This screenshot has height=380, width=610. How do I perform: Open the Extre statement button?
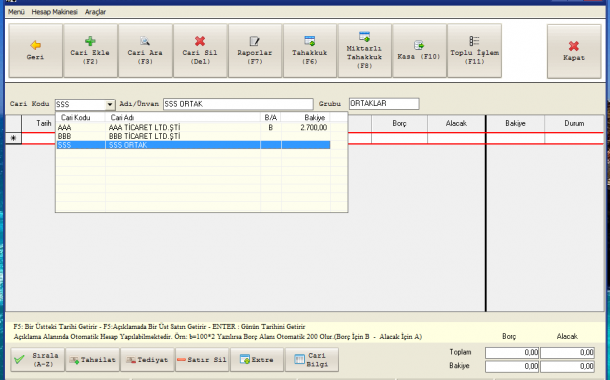click(257, 360)
